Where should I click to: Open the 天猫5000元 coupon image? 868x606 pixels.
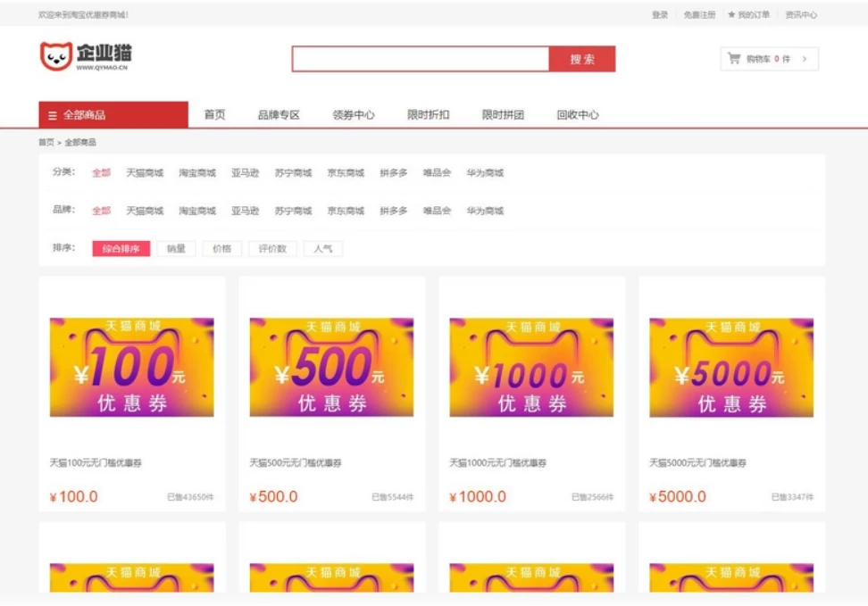(731, 367)
